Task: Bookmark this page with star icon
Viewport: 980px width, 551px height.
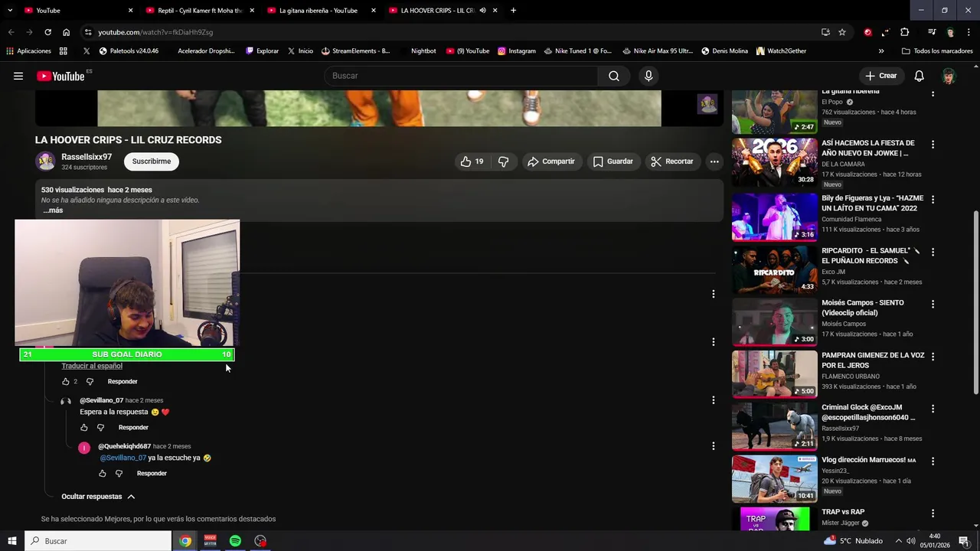Action: 842,32
